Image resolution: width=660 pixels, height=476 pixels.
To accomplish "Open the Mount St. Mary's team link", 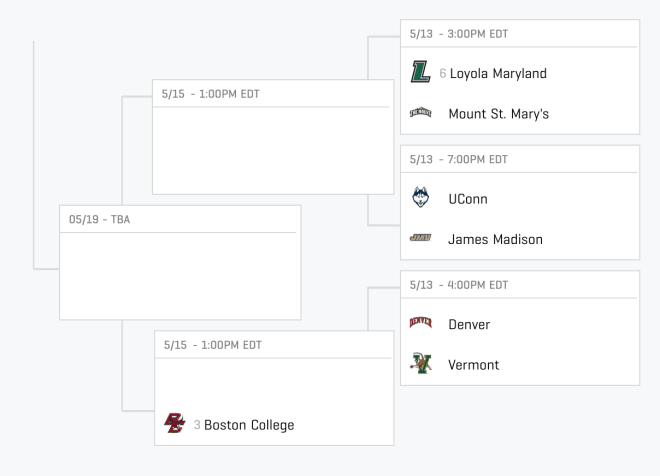I will coord(498,114).
